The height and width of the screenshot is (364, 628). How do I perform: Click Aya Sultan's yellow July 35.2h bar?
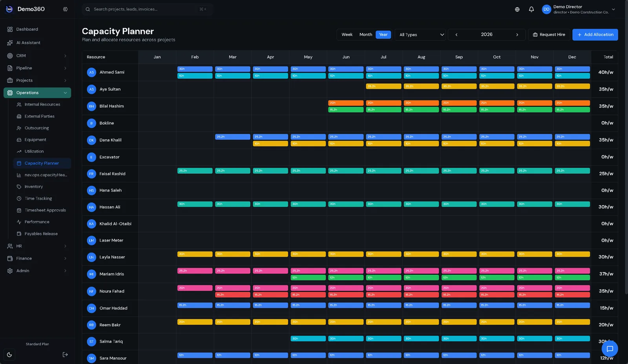click(x=383, y=86)
